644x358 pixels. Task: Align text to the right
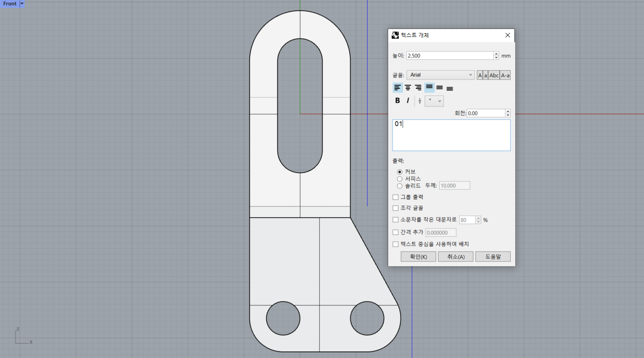pos(418,88)
